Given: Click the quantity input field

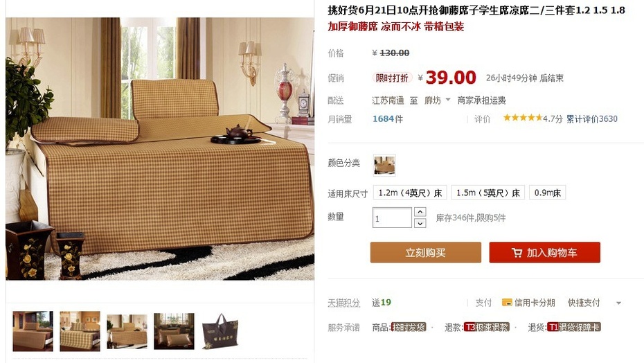Looking at the screenshot, I should click(x=392, y=218).
